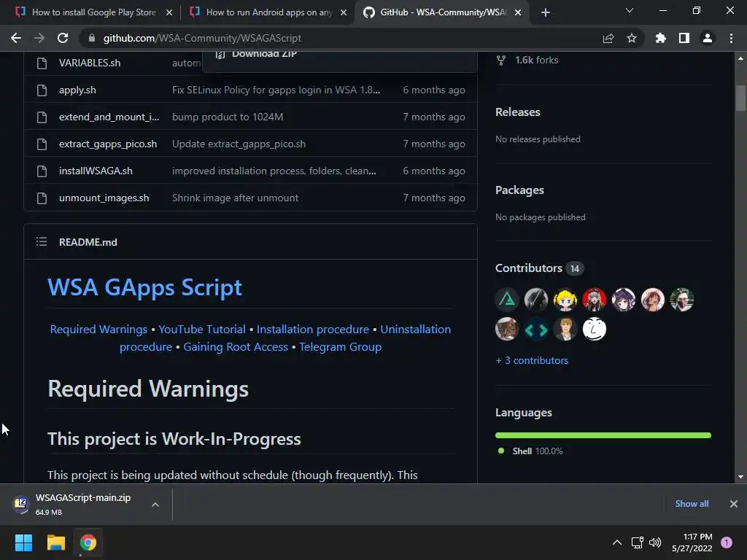Open the YouTube Tutorial link
747x560 pixels.
coord(202,330)
